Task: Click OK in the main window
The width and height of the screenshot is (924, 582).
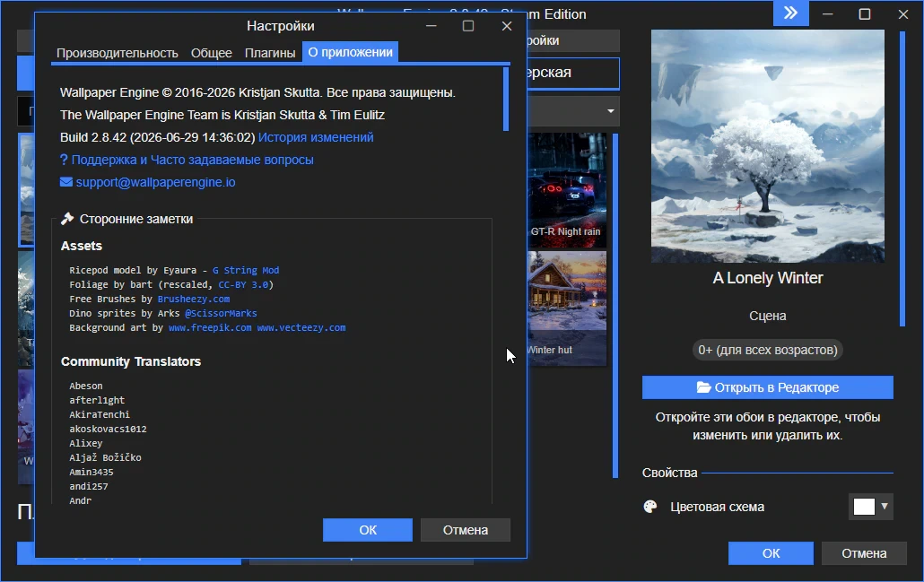Action: click(771, 553)
